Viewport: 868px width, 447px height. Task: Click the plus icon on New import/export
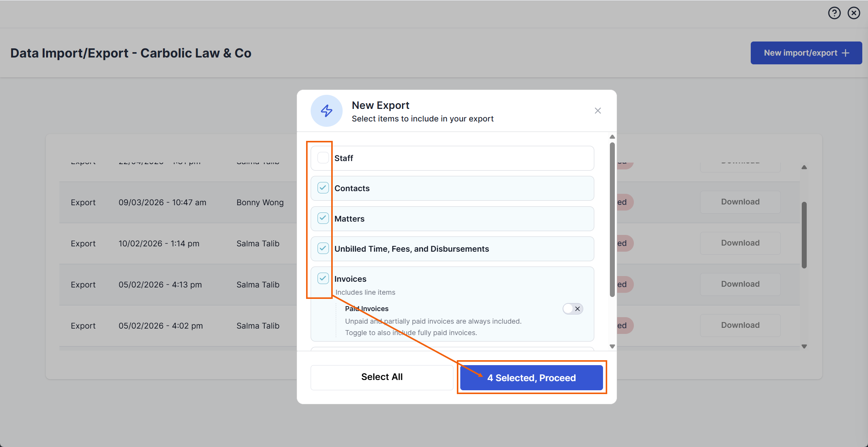click(x=846, y=53)
